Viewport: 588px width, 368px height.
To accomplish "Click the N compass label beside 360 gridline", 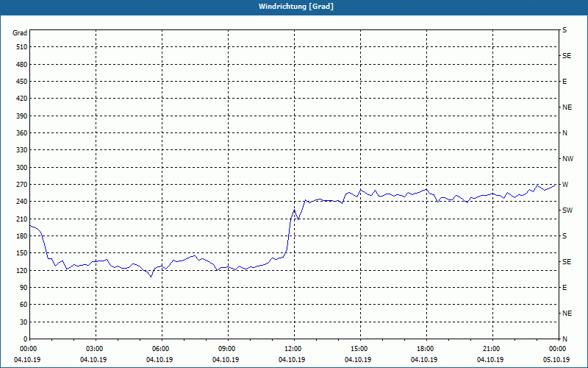I will point(564,133).
